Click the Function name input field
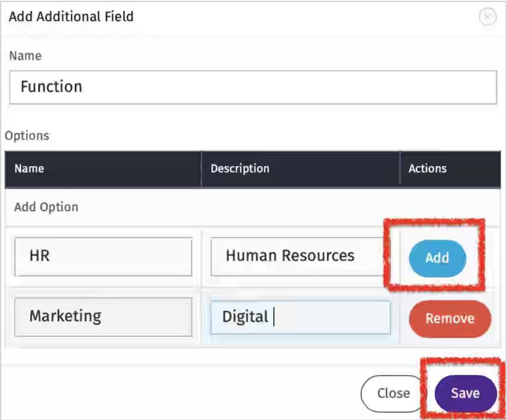The image size is (507, 420). pos(253,87)
